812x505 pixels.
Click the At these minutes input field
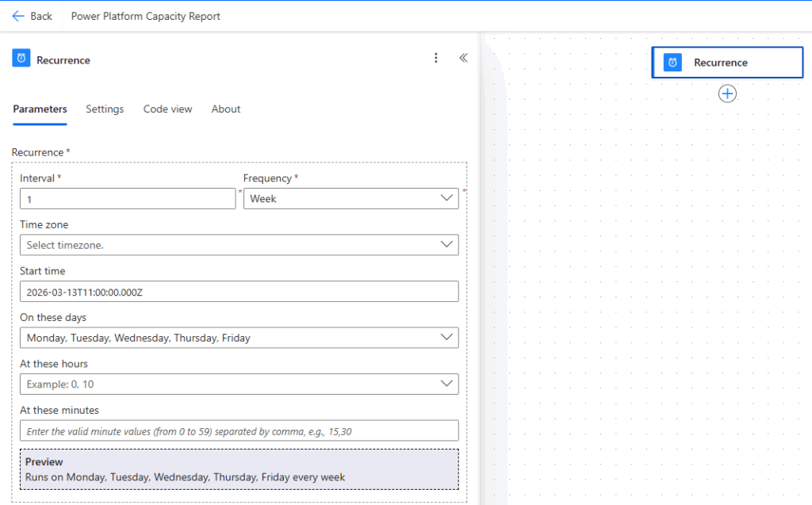(x=239, y=430)
